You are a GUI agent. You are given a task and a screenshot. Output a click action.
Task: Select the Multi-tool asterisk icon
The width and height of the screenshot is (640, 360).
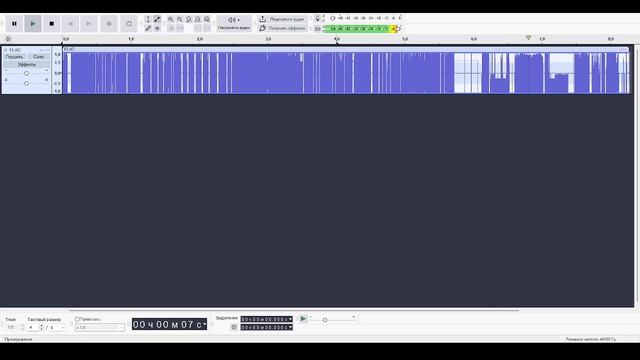pos(157,28)
